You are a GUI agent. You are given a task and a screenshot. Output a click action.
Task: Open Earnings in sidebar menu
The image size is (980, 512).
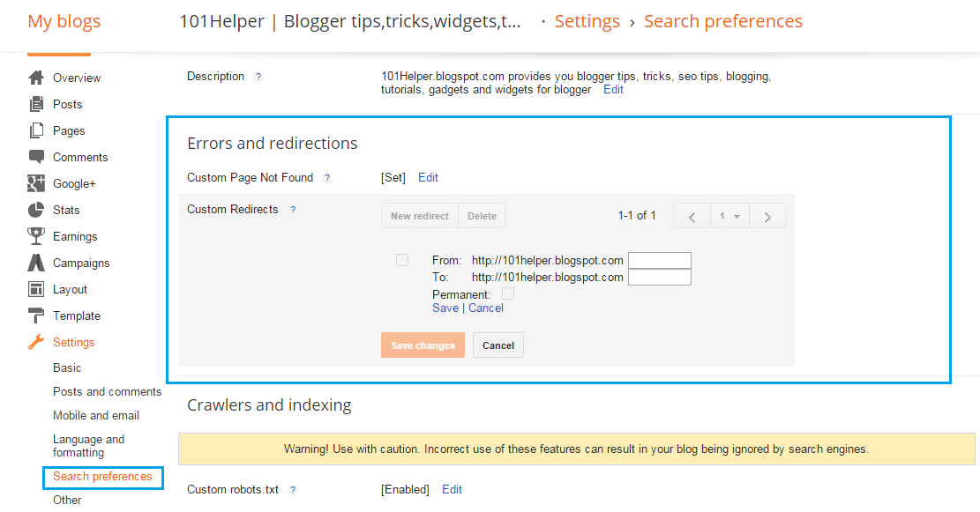pos(75,237)
